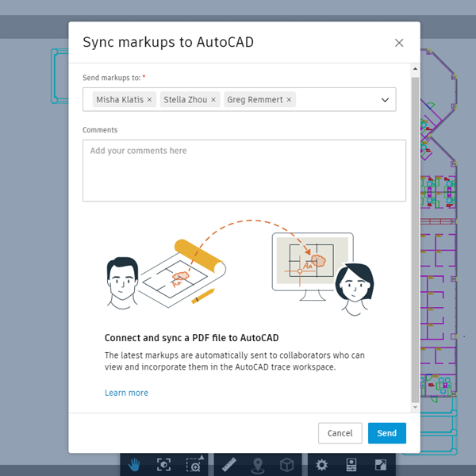Click the Connect and sync PDF heading
The image size is (476, 476).
click(191, 338)
